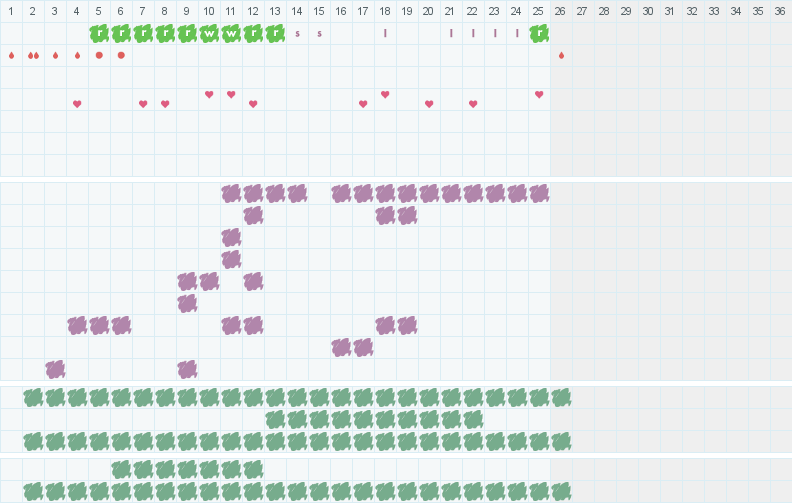Screen dimensions: 792x503
Task: Click the purple 'I' marker on day 18
Action: coord(385,33)
